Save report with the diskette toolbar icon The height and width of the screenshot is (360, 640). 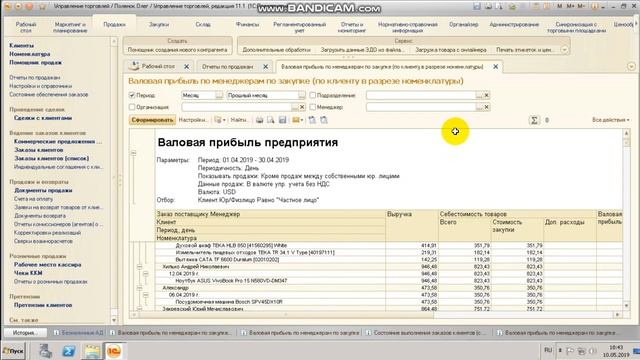click(282, 120)
